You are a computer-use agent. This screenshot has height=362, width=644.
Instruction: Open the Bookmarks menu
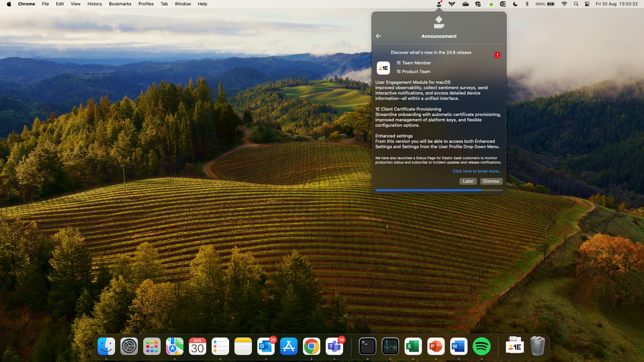pyautogui.click(x=120, y=4)
